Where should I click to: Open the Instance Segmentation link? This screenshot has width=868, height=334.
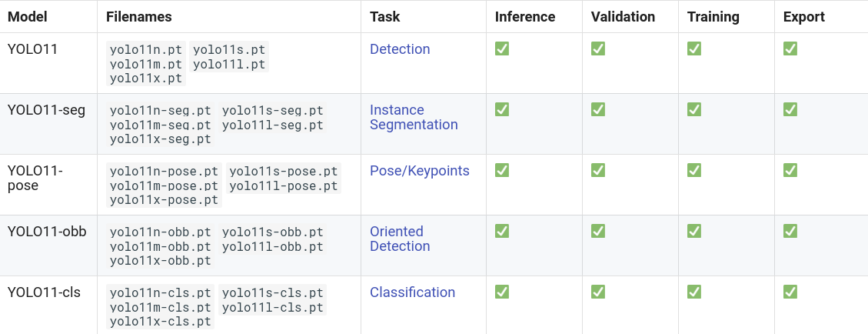(414, 118)
